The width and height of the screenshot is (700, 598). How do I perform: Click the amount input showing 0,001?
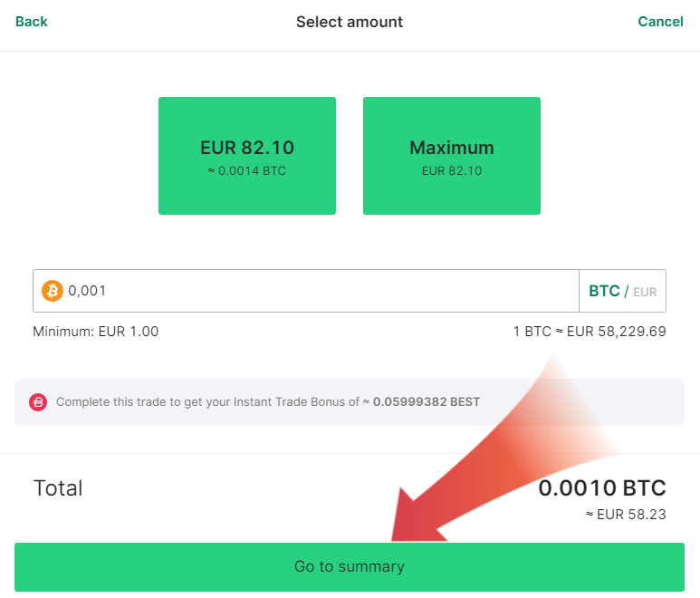[317, 291]
